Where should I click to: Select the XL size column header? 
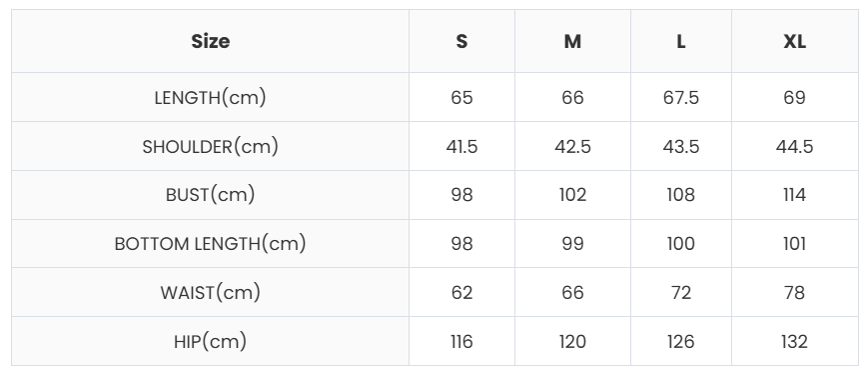(794, 41)
